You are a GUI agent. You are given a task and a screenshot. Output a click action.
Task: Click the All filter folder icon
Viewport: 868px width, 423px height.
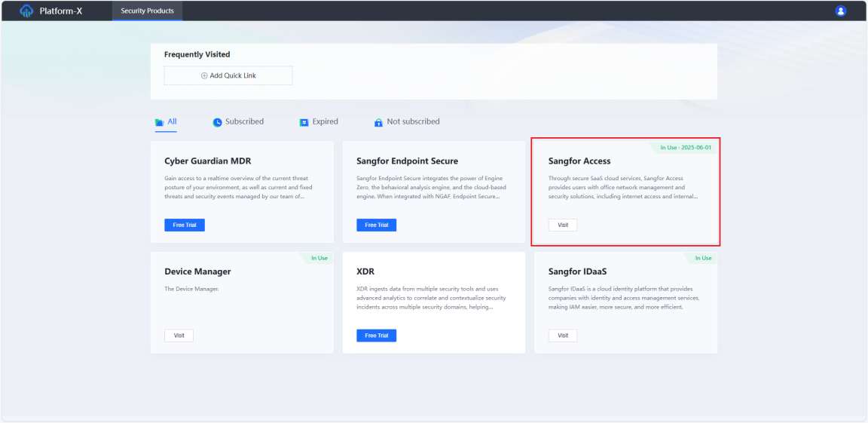pyautogui.click(x=160, y=122)
